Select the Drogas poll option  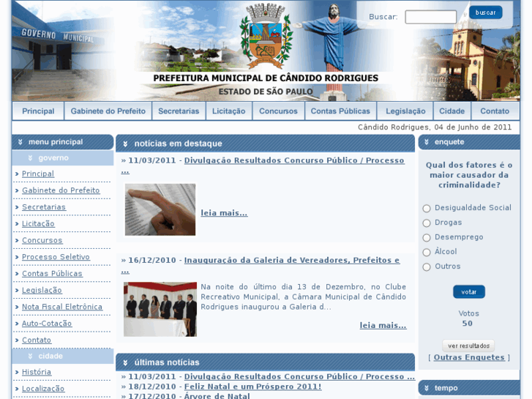427,223
